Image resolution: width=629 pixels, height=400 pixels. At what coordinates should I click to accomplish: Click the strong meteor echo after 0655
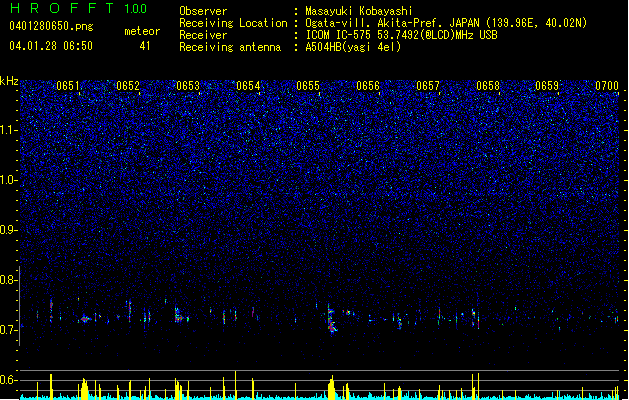tap(331, 319)
